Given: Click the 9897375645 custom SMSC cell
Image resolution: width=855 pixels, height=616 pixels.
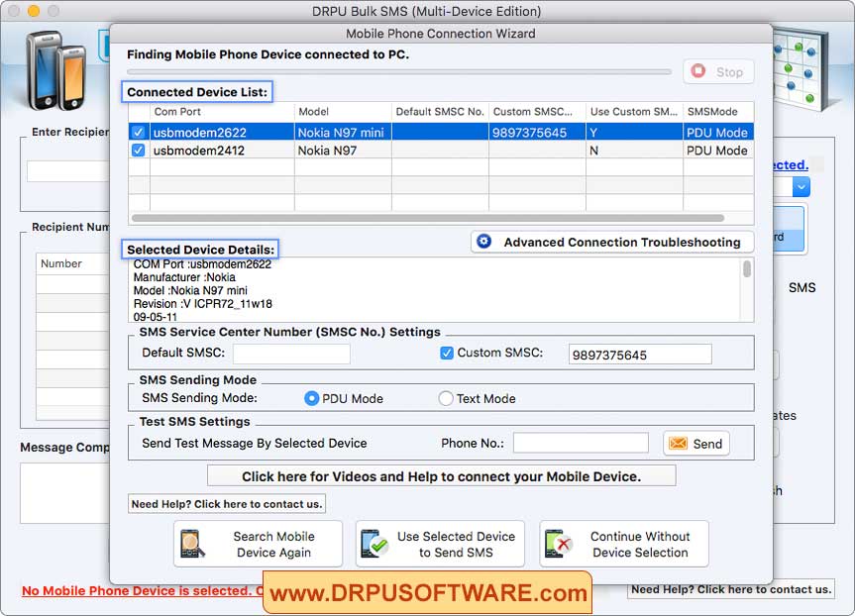Looking at the screenshot, I should pos(537,132).
